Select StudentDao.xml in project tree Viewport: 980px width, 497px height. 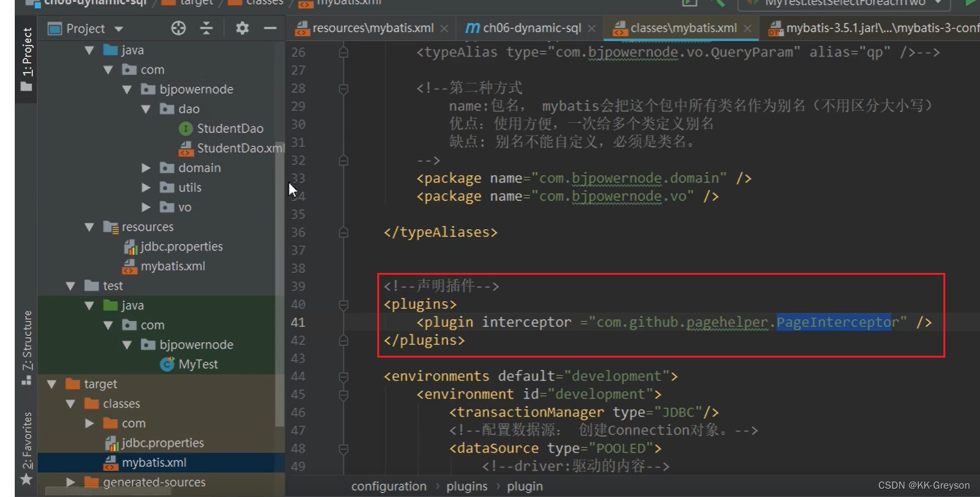pyautogui.click(x=240, y=148)
